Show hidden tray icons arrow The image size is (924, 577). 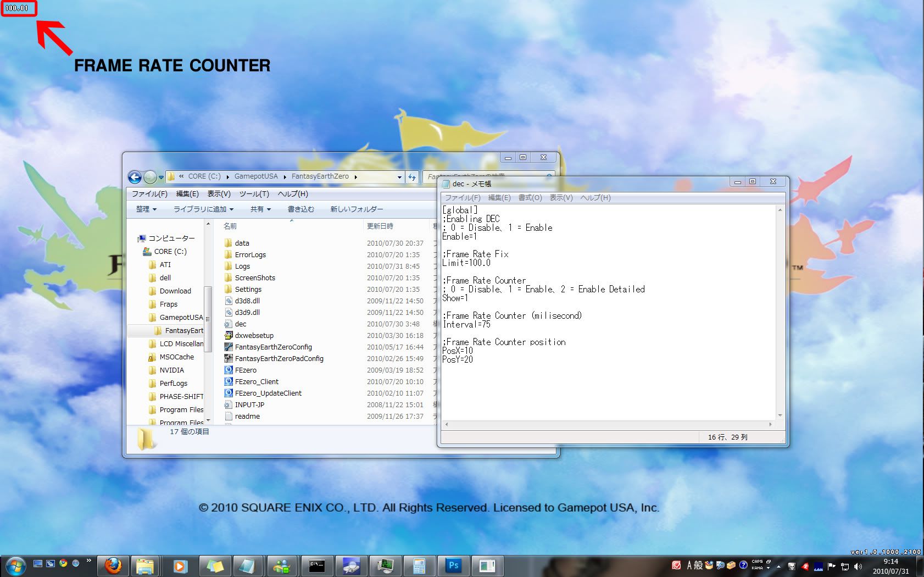coord(778,567)
